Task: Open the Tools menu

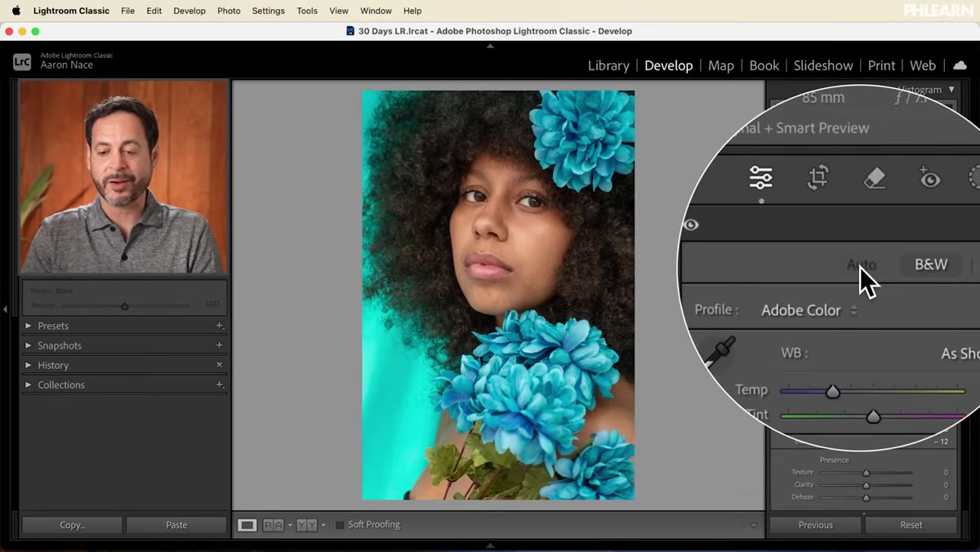Action: point(307,11)
